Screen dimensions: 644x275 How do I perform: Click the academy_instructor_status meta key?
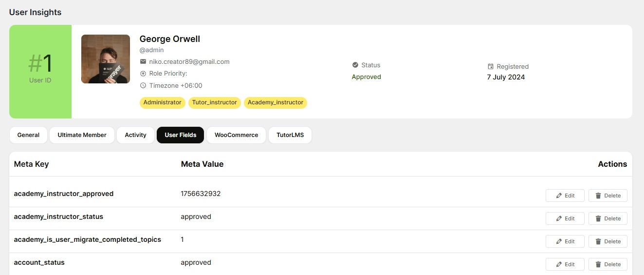tap(58, 216)
